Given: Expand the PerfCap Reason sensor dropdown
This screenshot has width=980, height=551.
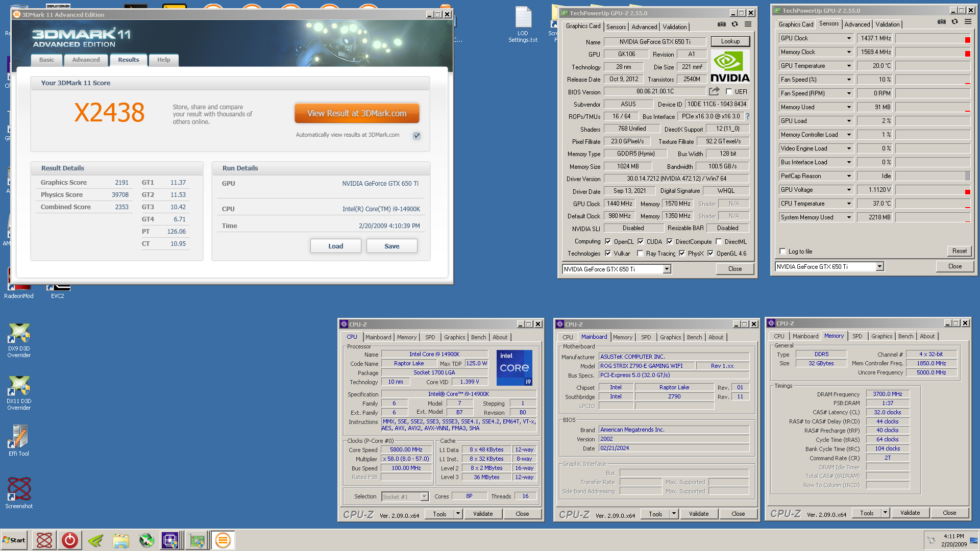Looking at the screenshot, I should tap(849, 176).
